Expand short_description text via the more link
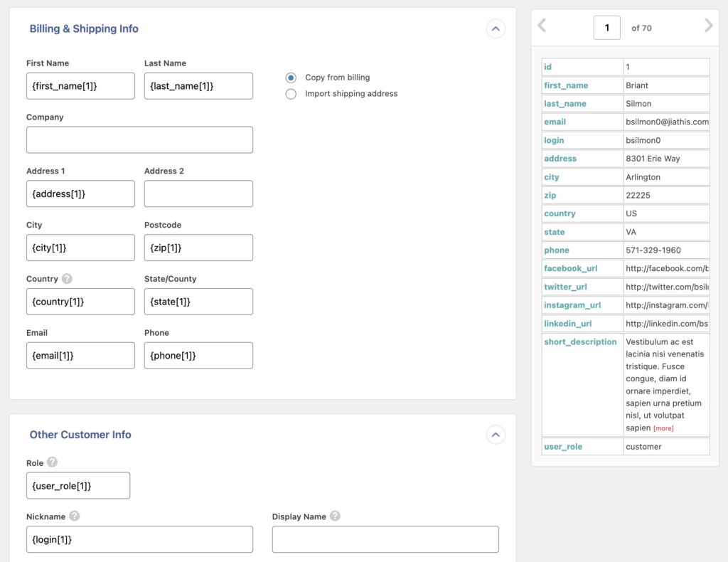 662,428
